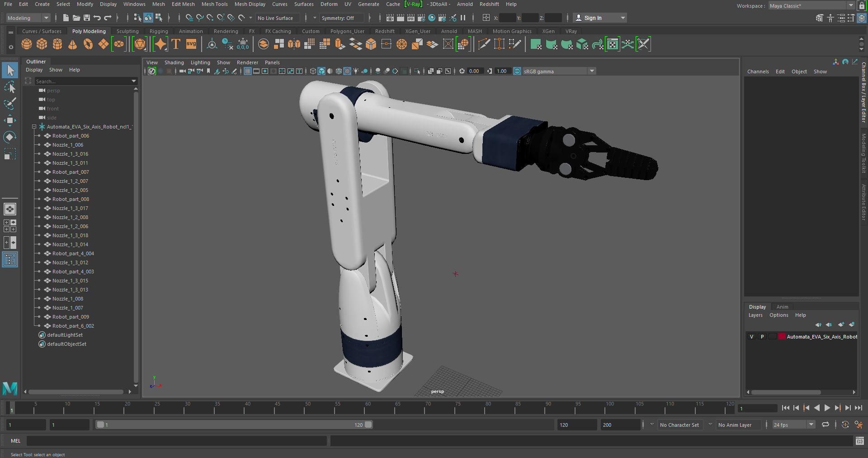Create a polygon cube from the shelf
Image resolution: width=868 pixels, height=458 pixels.
[42, 44]
